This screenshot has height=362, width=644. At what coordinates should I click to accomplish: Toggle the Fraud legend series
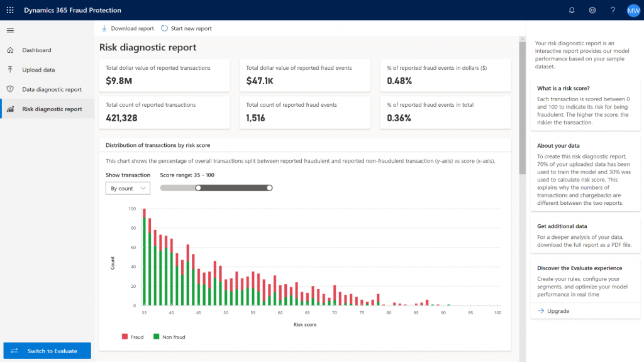click(133, 337)
